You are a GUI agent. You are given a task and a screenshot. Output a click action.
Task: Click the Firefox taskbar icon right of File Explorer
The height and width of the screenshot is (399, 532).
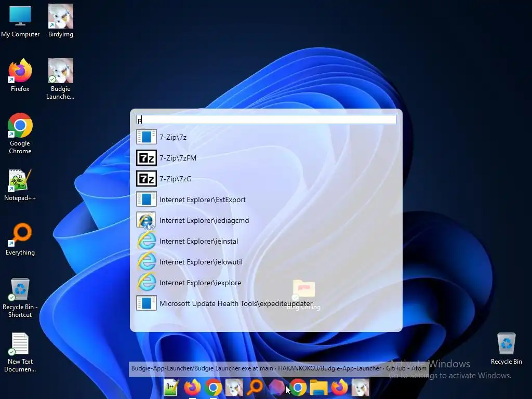pyautogui.click(x=340, y=388)
